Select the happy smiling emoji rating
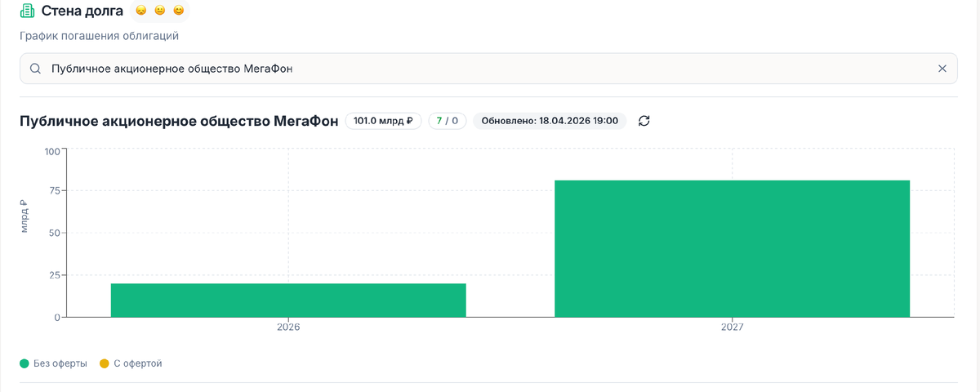This screenshot has height=392, width=980. [179, 11]
